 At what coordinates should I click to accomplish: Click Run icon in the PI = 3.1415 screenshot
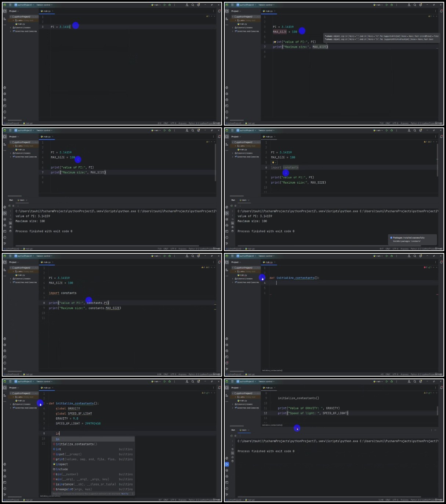[164, 5]
